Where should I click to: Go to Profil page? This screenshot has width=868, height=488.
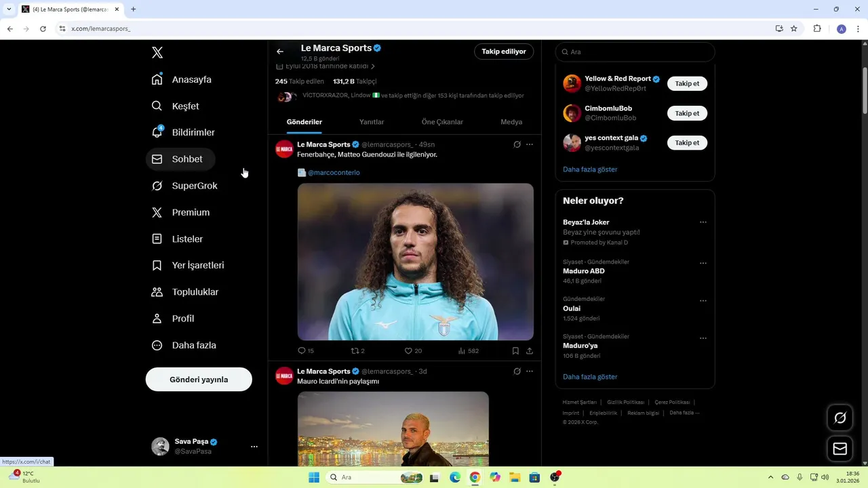click(x=173, y=319)
